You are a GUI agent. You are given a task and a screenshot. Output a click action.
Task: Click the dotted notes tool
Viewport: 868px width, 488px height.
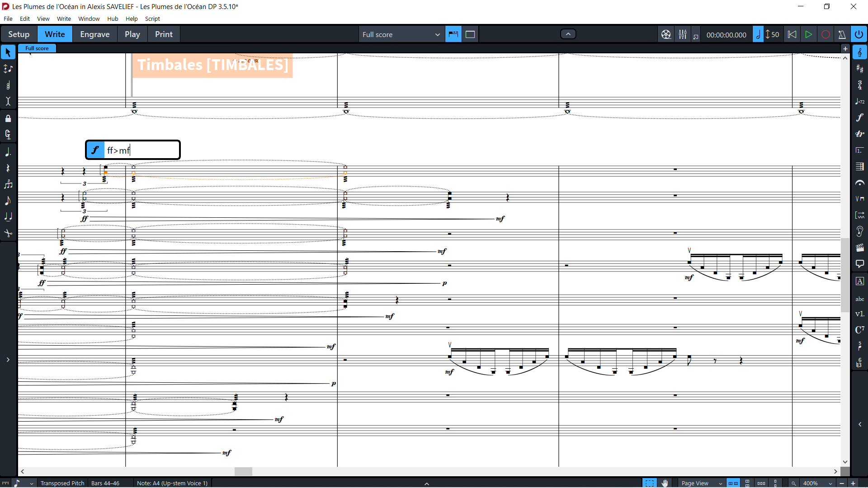[x=8, y=152]
